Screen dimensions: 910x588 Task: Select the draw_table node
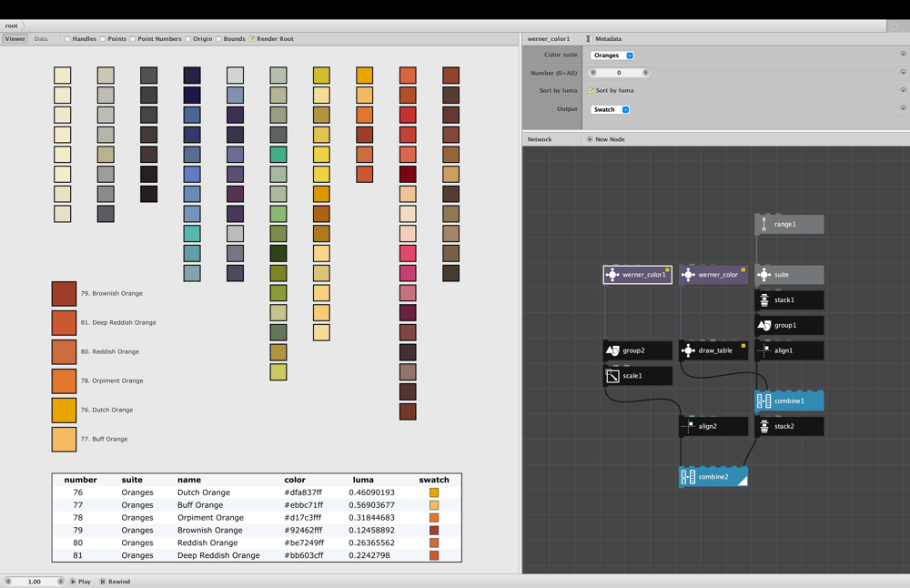713,350
